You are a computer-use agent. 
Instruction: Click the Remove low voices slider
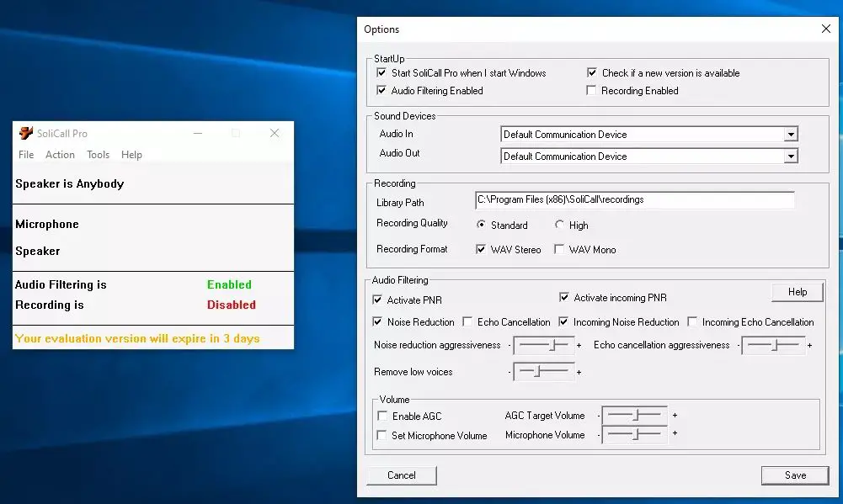544,371
